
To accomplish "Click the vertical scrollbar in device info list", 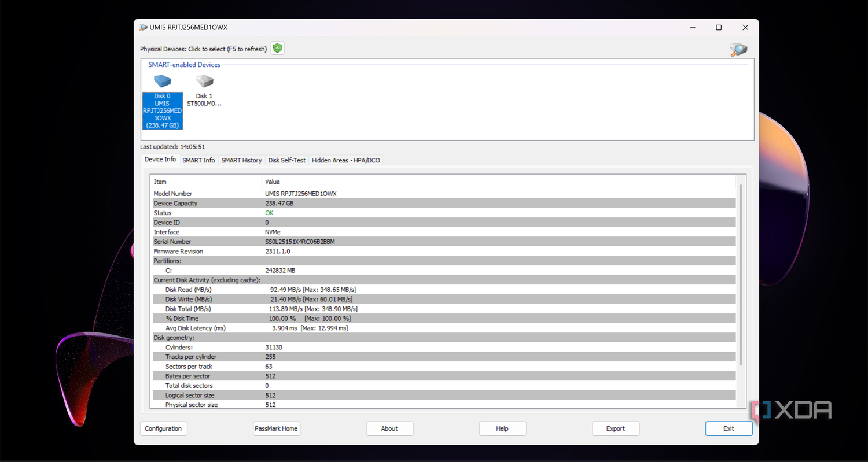I will pos(741,275).
